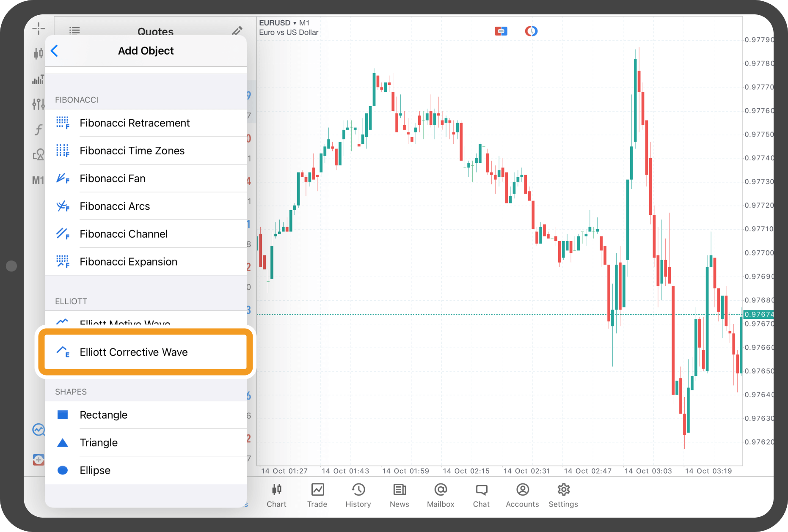Tap the pencil edit icon beside Quotes

tap(237, 31)
